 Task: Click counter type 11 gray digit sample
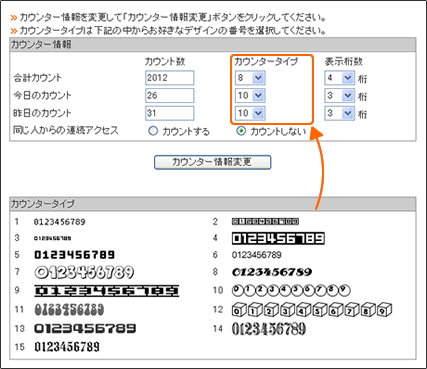click(x=69, y=310)
